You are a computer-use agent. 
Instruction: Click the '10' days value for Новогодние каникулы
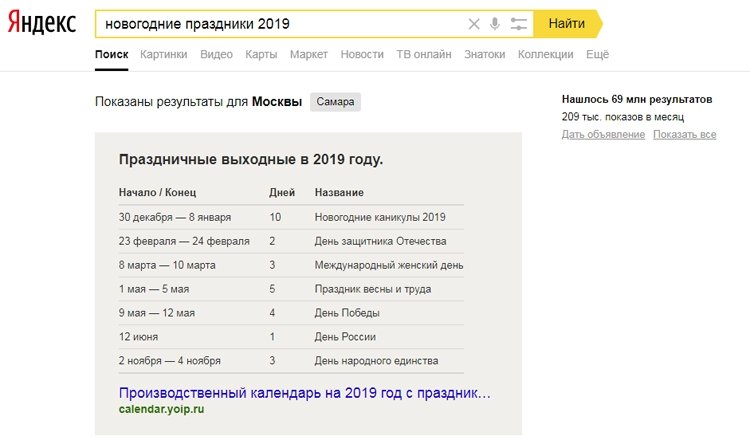click(x=275, y=217)
